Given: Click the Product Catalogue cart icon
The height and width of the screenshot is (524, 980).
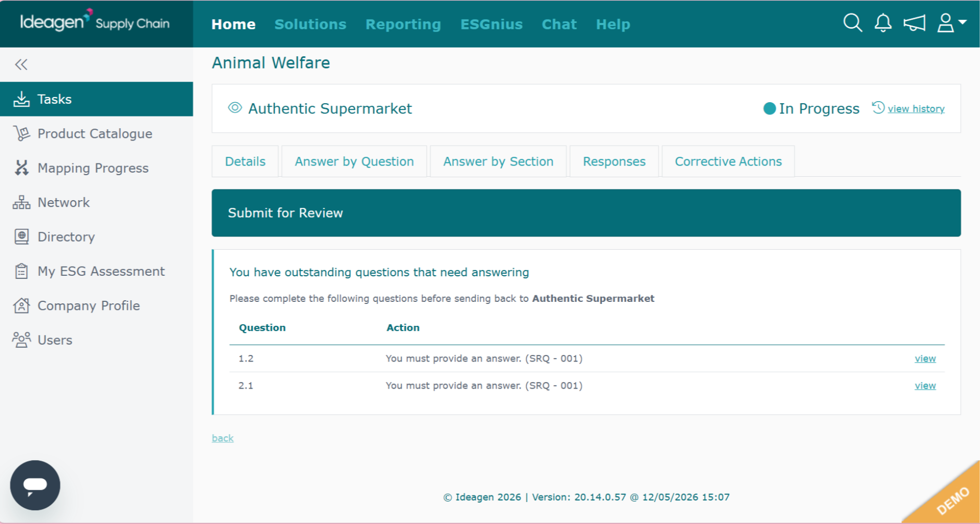Looking at the screenshot, I should tap(21, 133).
